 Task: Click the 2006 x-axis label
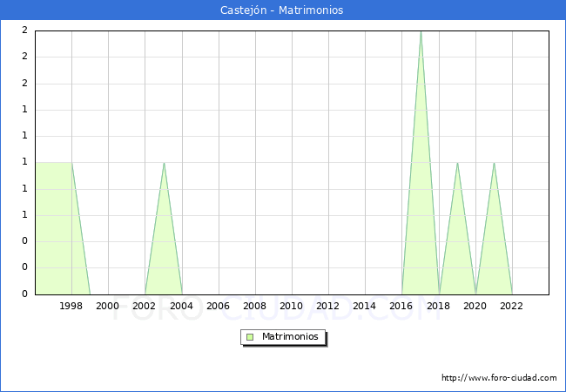point(218,306)
